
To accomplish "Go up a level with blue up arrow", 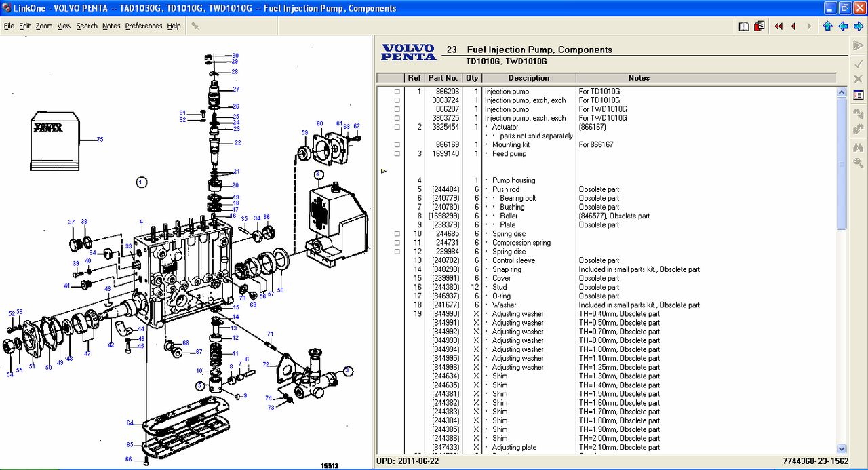I will [827, 26].
